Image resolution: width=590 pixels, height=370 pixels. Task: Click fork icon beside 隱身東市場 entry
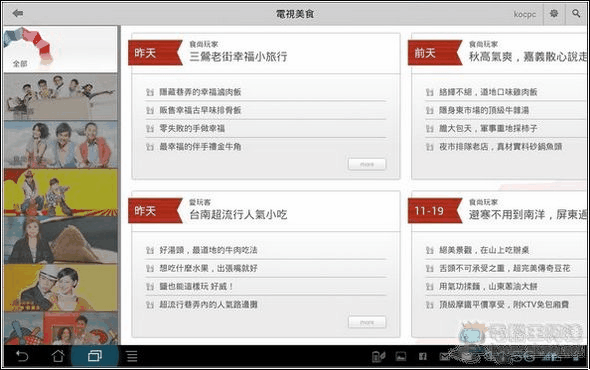point(430,110)
